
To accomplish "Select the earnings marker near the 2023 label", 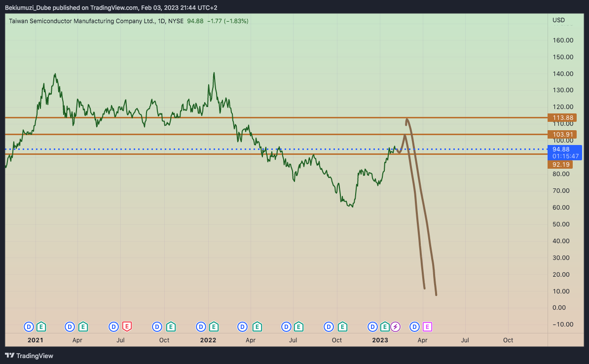I will (x=385, y=327).
